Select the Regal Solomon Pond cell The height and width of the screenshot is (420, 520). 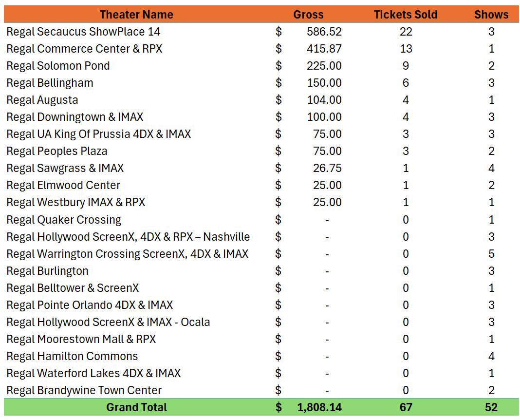58,66
